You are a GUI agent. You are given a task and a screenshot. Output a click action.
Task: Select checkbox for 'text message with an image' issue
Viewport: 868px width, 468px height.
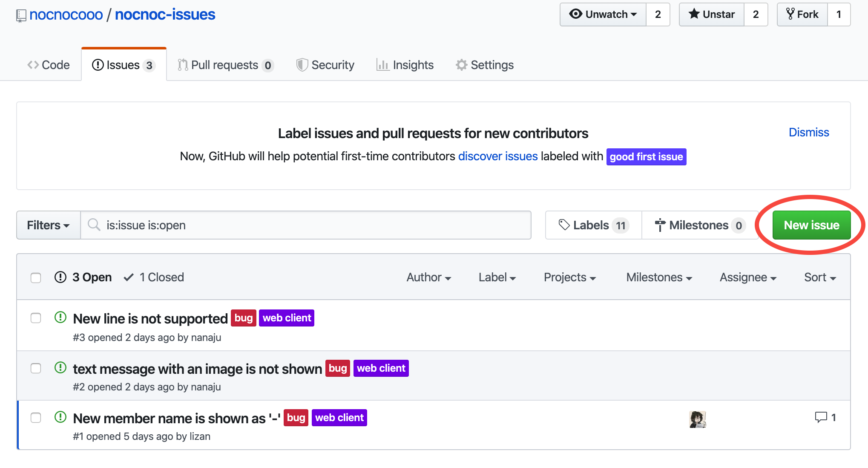pyautogui.click(x=36, y=368)
